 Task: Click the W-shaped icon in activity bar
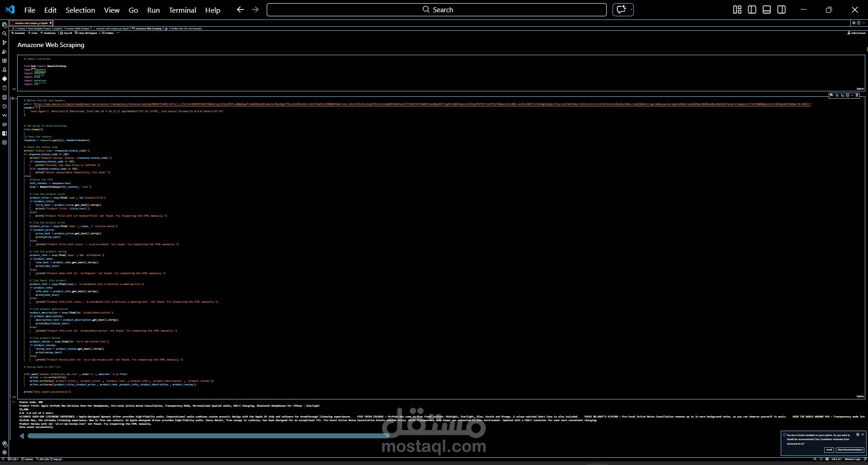(x=5, y=115)
